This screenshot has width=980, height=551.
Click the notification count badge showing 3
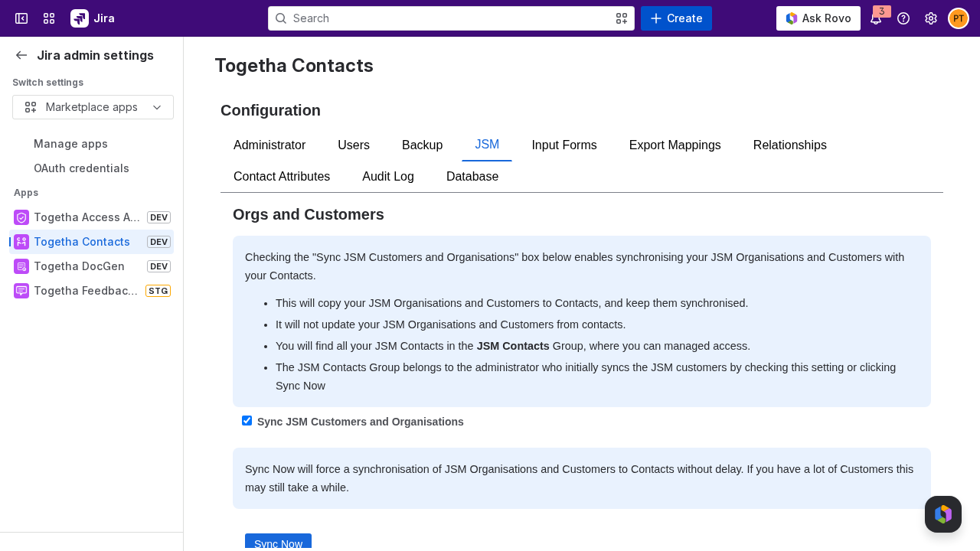[x=882, y=11]
